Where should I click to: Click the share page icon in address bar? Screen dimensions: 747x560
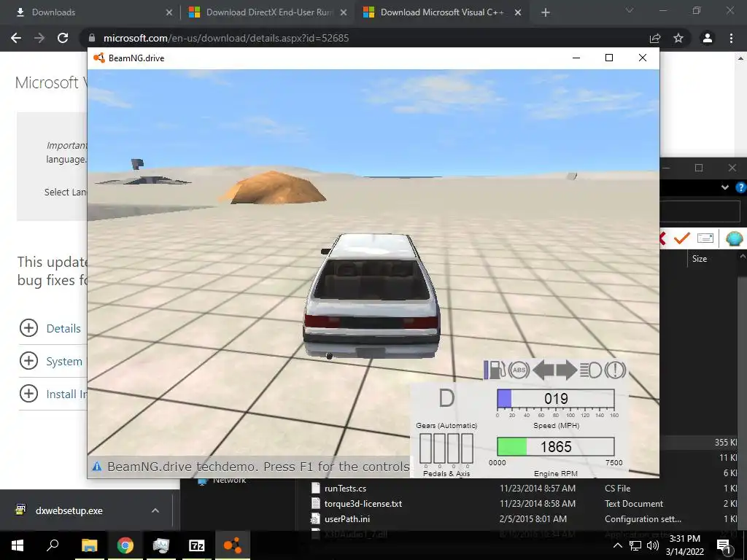pyautogui.click(x=655, y=38)
